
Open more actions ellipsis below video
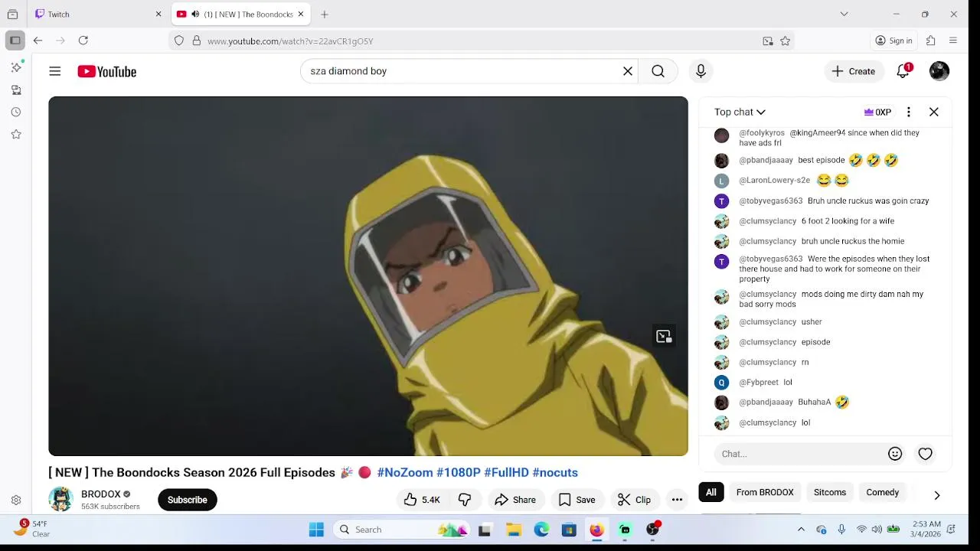pos(677,500)
